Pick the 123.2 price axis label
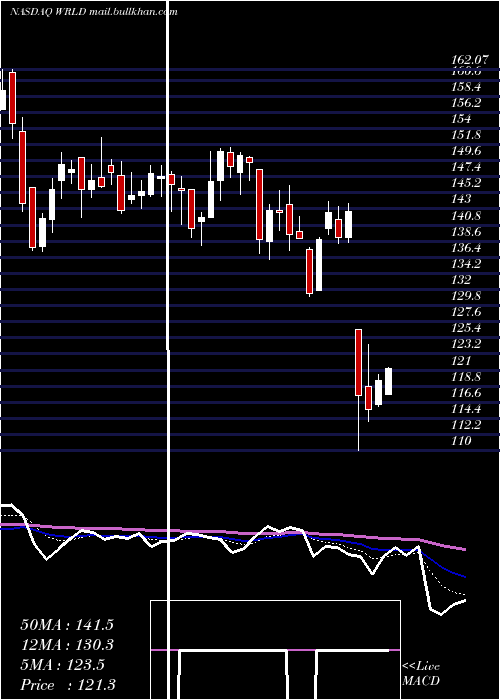Viewport: 500px width, 700px height. click(x=468, y=344)
